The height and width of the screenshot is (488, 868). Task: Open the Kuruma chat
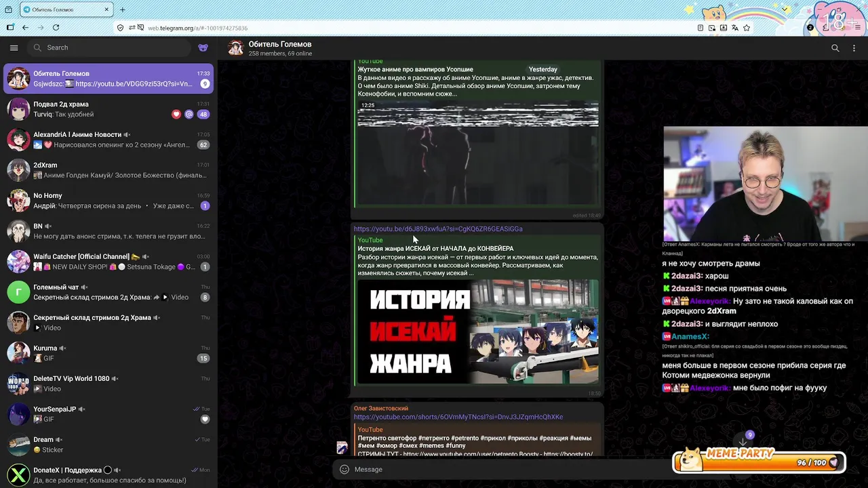point(108,353)
